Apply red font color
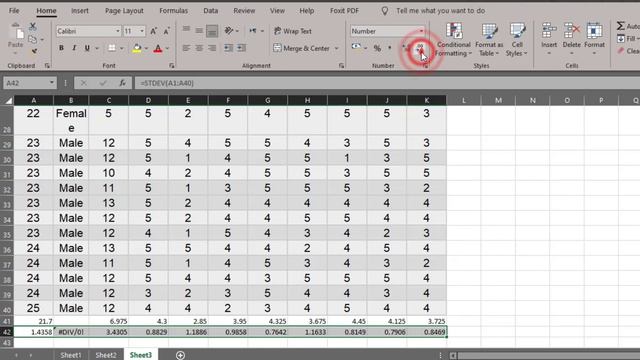The image size is (640, 360). coord(158,49)
